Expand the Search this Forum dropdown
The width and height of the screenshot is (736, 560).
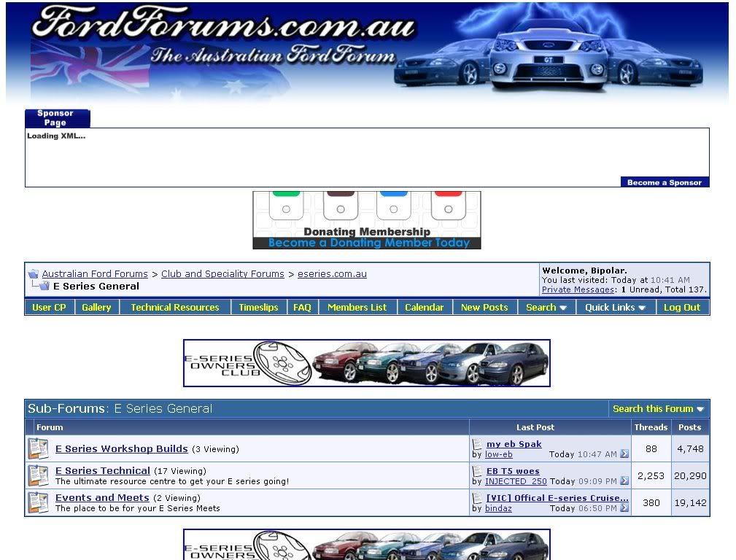(x=658, y=409)
